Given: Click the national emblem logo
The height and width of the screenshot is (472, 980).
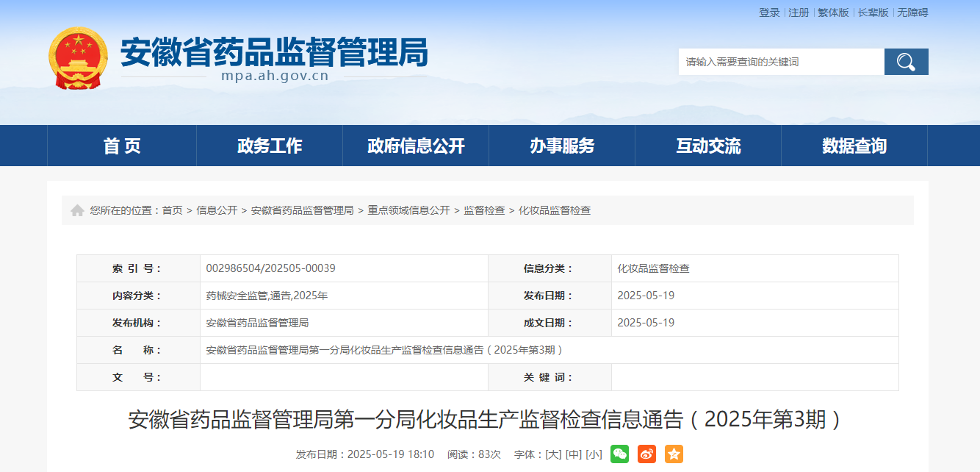Looking at the screenshot, I should [78, 59].
